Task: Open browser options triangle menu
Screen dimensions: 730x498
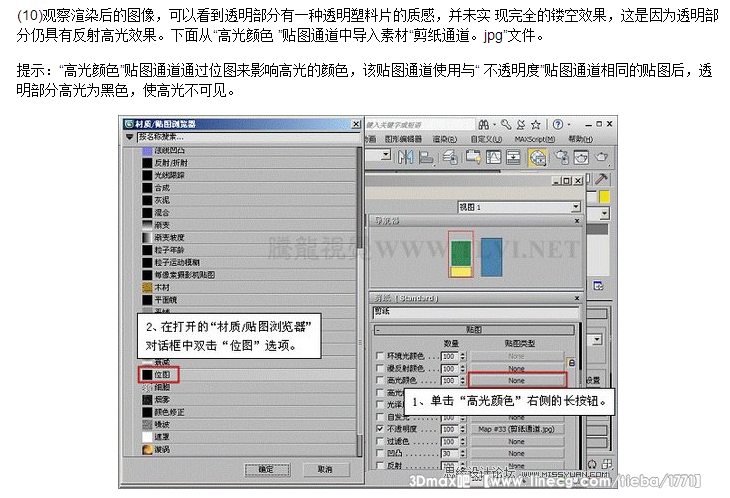Action: [x=129, y=137]
